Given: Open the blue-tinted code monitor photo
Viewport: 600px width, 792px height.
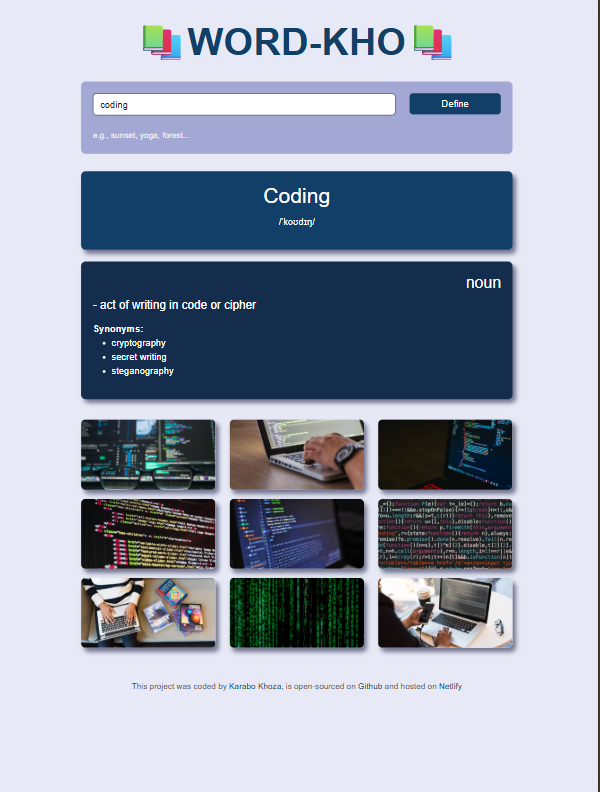Looking at the screenshot, I should [297, 534].
